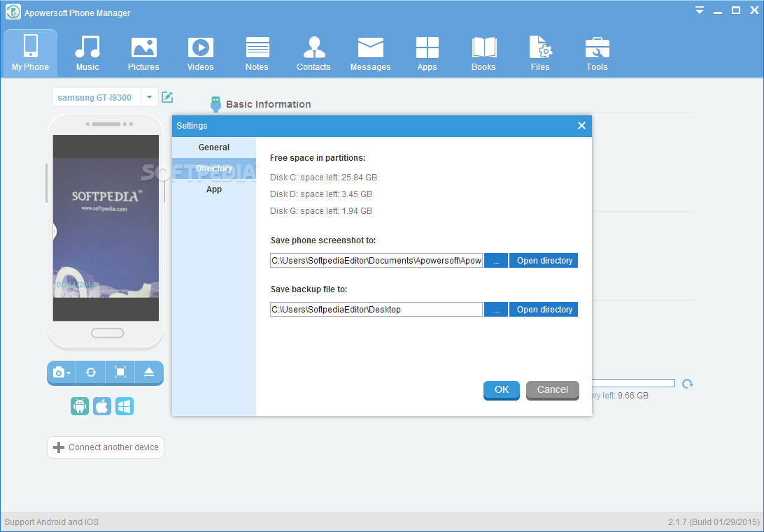Confirm settings with OK
Viewport: 764px width, 532px height.
click(502, 390)
